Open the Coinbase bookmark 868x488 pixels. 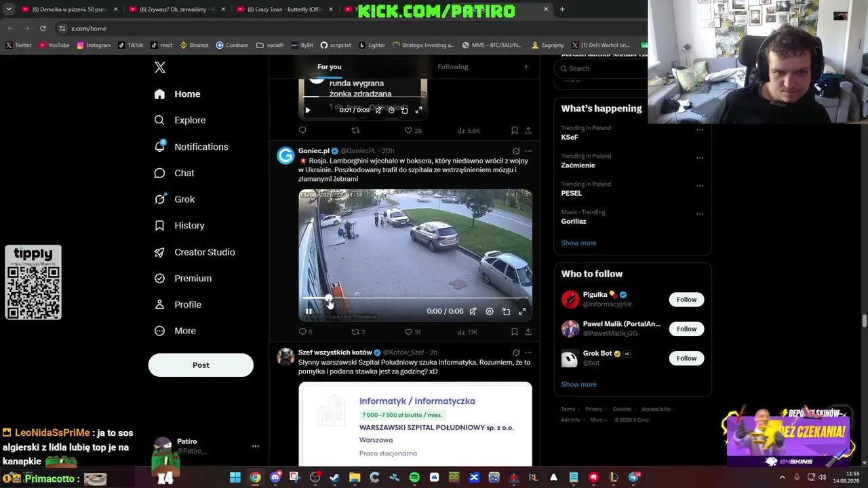coord(232,45)
